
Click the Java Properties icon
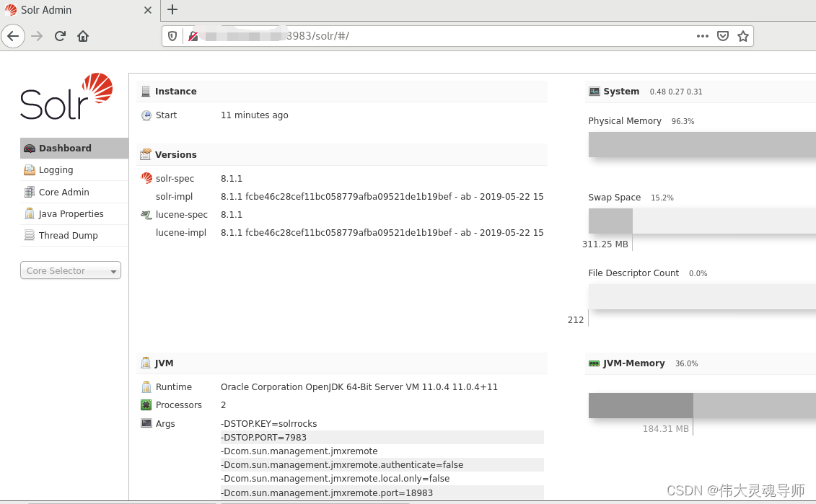click(x=30, y=213)
